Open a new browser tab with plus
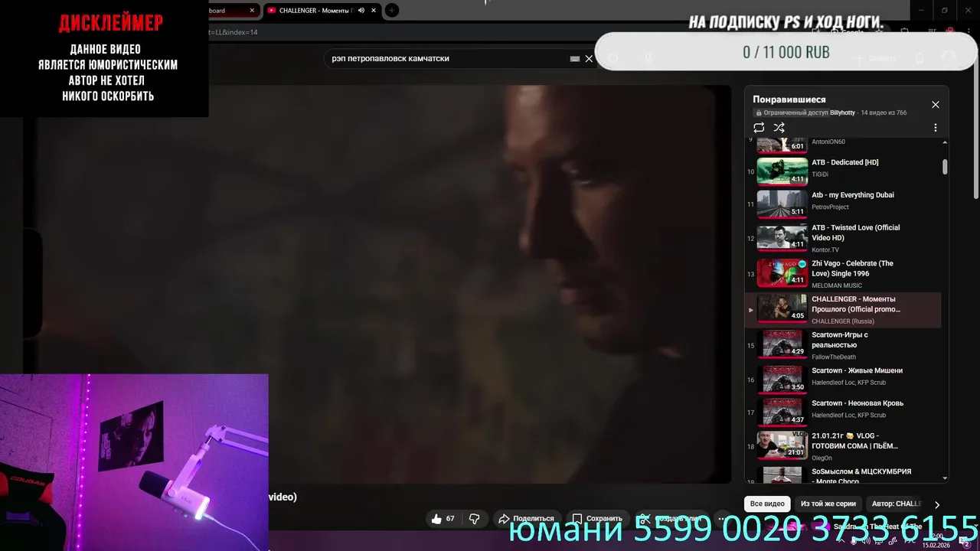This screenshot has height=551, width=980. pyautogui.click(x=391, y=11)
